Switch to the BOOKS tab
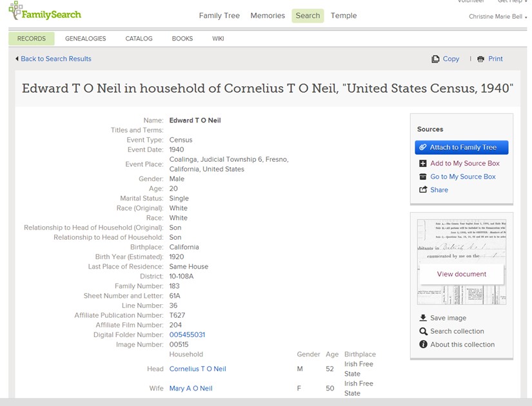The height and width of the screenshot is (406, 532). 182,39
